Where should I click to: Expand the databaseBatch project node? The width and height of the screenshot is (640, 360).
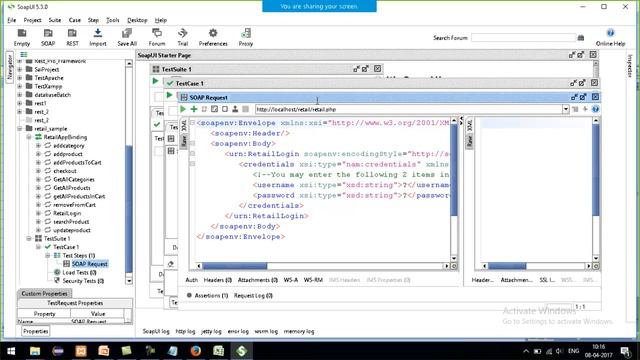pos(20,95)
